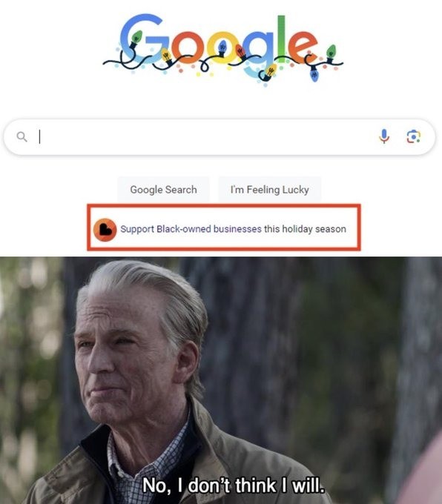Open Google Lens camera search icon
Screen dimensions: 442x504
[x=413, y=136]
